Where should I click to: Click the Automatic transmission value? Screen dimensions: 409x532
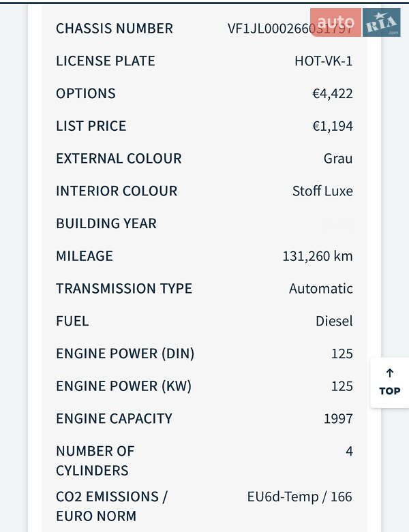point(321,289)
